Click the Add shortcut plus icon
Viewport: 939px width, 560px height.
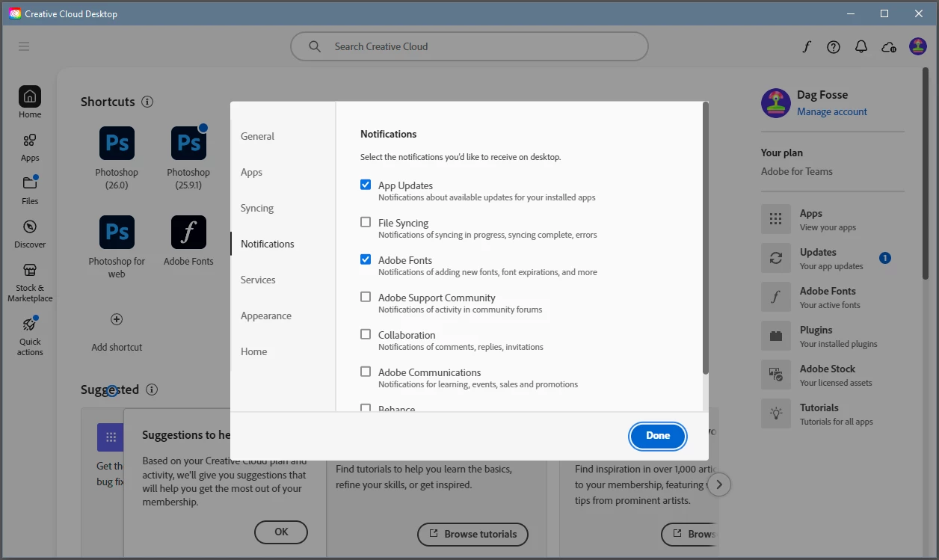click(x=117, y=319)
